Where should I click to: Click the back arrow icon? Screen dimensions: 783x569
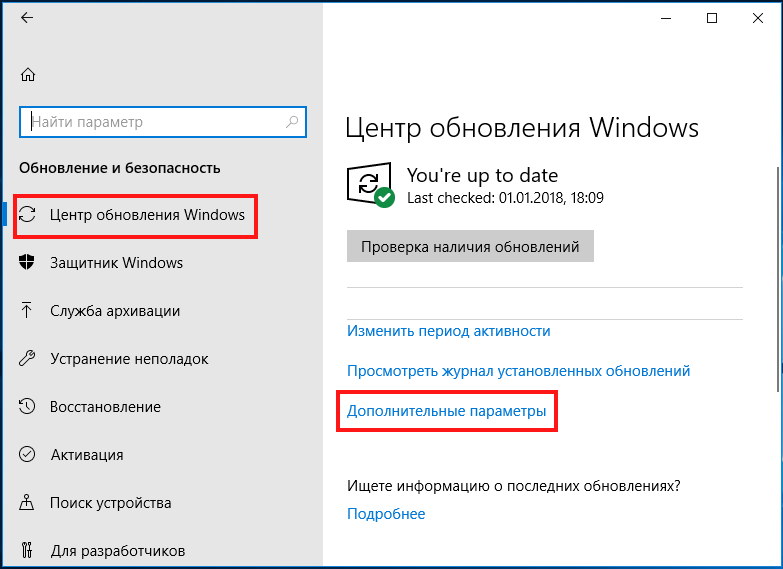27,18
